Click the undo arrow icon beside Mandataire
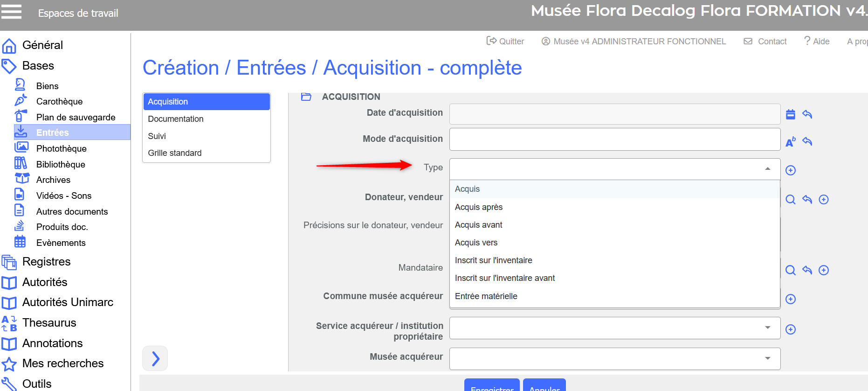Viewport: 868px width, 391px height. (807, 270)
